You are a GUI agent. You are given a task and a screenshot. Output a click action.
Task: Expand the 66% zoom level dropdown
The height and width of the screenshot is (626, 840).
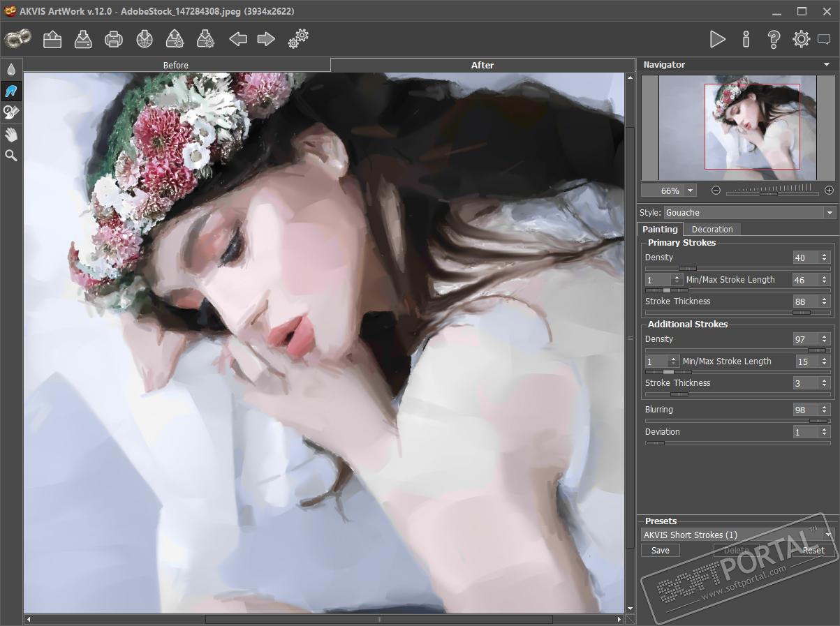click(691, 191)
